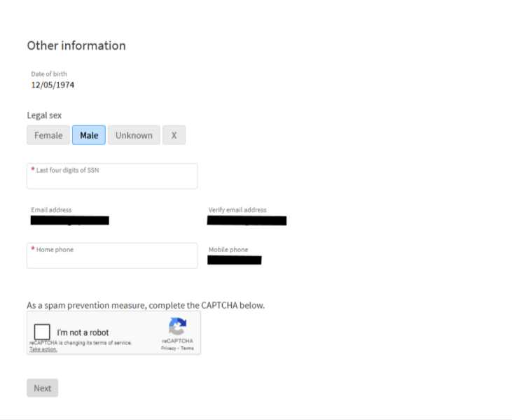This screenshot has height=420, width=512.
Task: Select Male legal sex option
Action: click(89, 135)
